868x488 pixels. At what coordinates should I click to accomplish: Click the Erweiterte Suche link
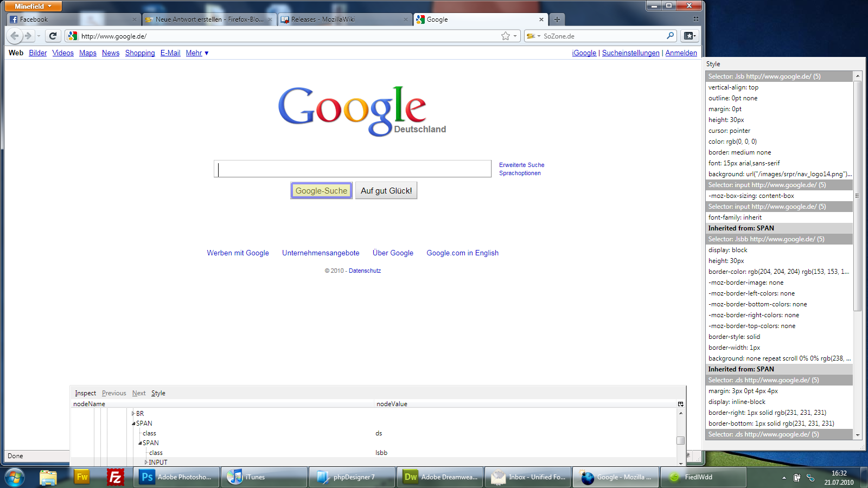(x=521, y=165)
